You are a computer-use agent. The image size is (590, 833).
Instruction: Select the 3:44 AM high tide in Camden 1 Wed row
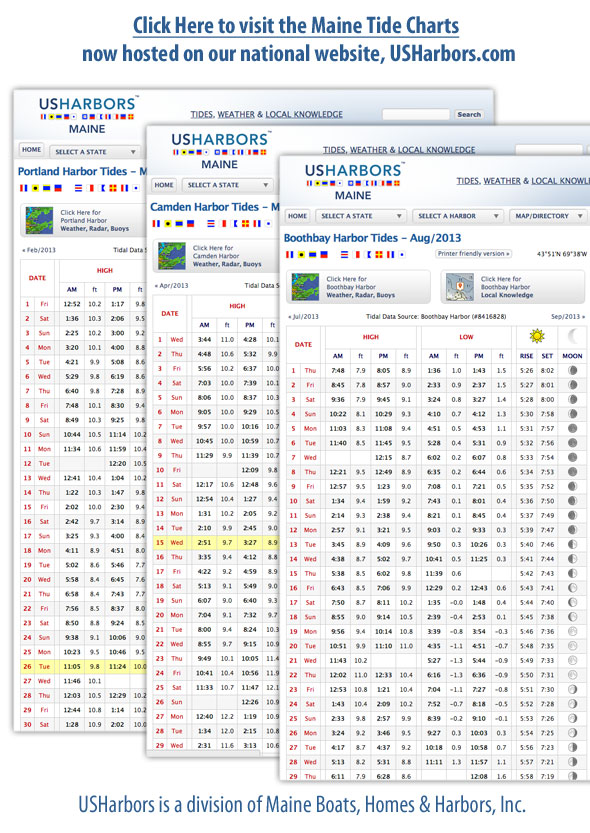(x=204, y=339)
